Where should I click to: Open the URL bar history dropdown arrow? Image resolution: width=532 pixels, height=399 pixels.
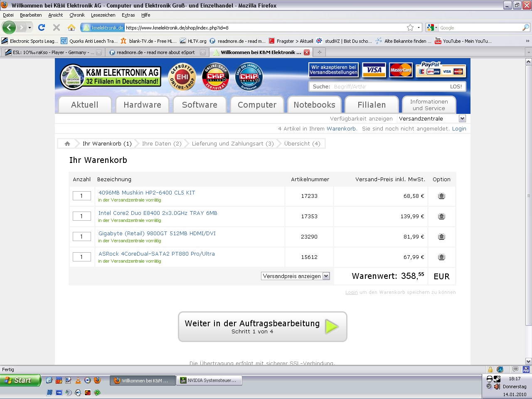pyautogui.click(x=419, y=27)
